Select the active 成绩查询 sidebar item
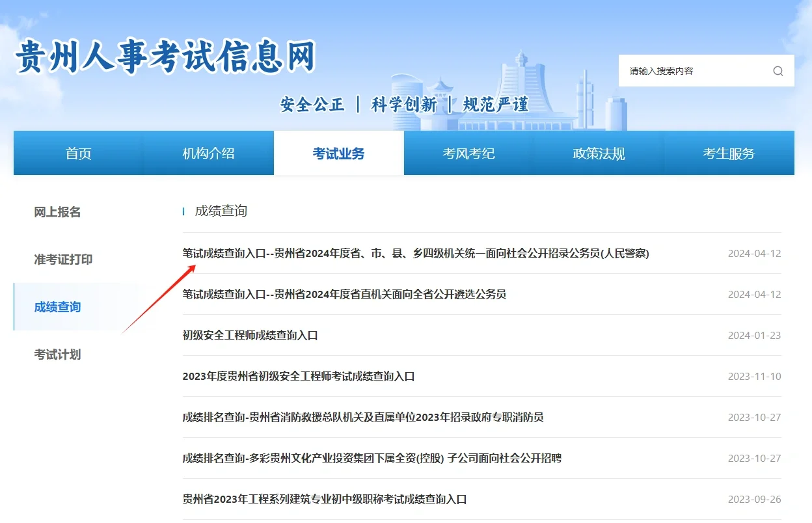 click(56, 307)
